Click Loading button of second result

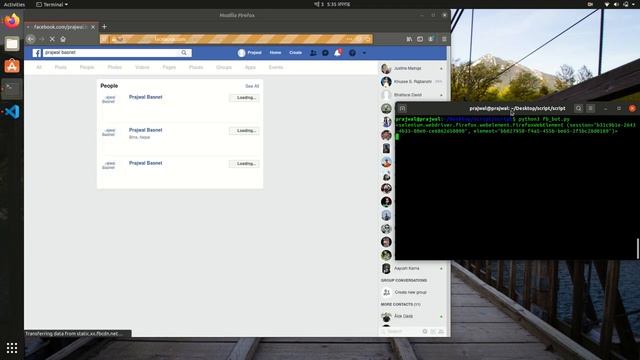pyautogui.click(x=244, y=131)
